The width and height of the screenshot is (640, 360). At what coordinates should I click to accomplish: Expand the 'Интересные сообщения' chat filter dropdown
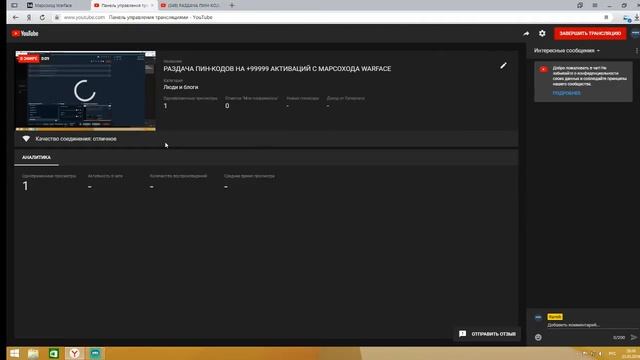[567, 51]
